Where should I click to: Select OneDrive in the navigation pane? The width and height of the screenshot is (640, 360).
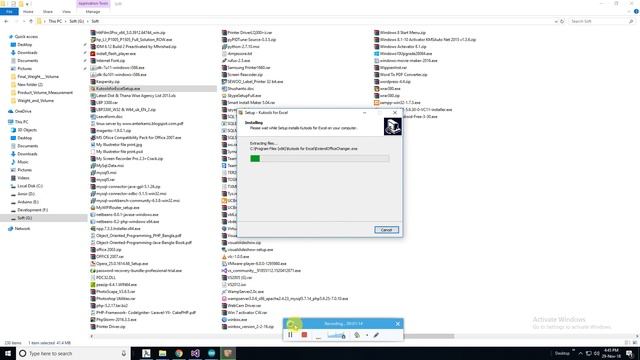[x=23, y=111]
